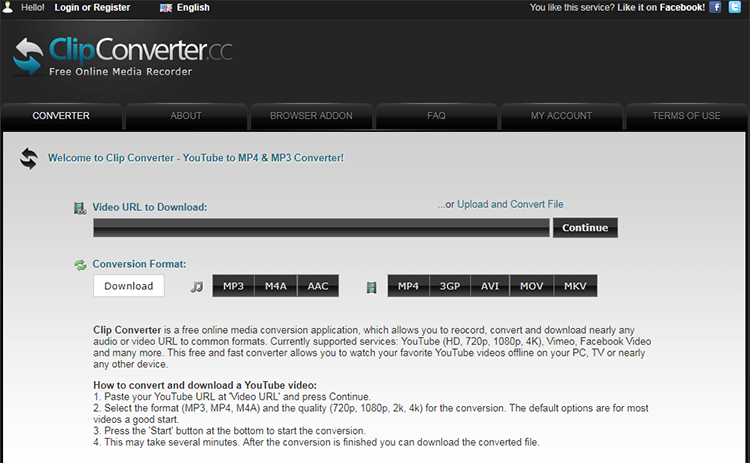
Task: Click the film strip video formats icon
Action: tap(371, 287)
